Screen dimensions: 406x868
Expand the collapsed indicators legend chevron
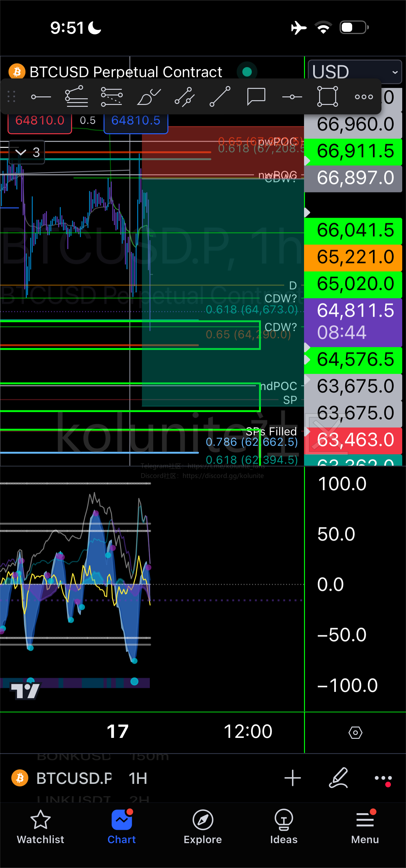tap(21, 152)
